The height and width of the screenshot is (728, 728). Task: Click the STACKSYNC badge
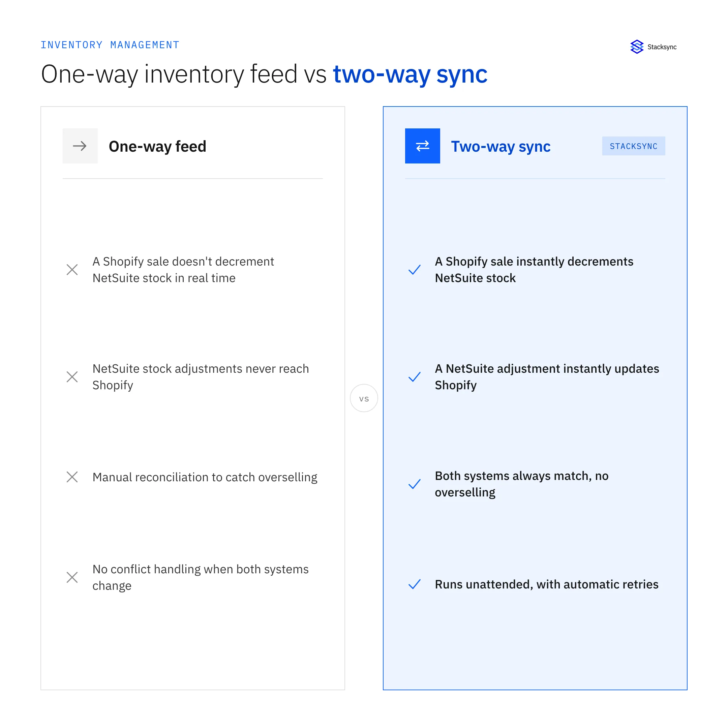pyautogui.click(x=633, y=146)
